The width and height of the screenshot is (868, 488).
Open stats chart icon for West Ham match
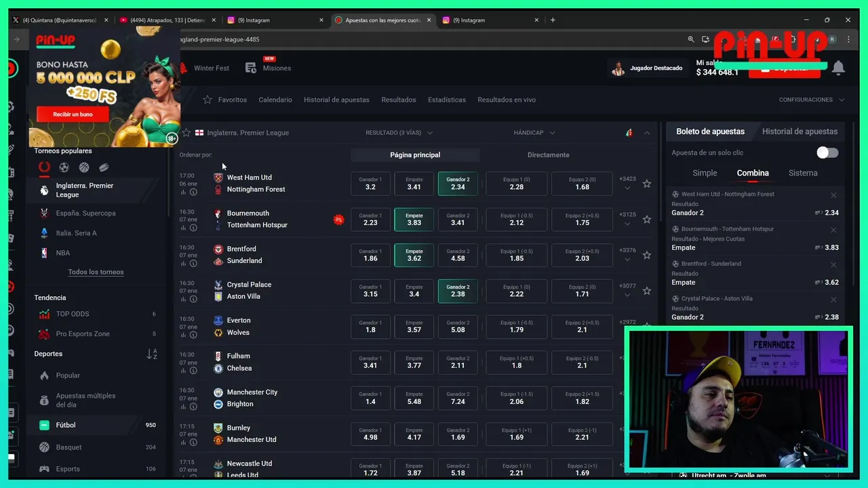click(183, 192)
